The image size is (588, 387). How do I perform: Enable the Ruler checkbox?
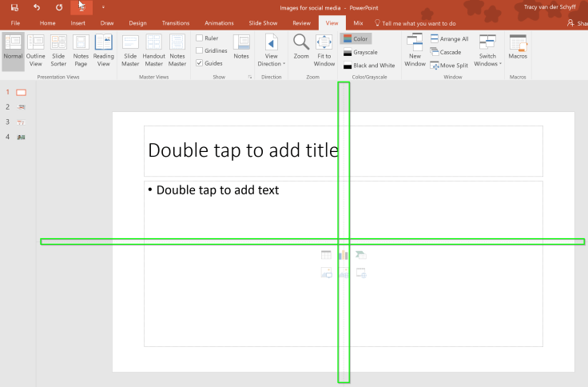[200, 38]
